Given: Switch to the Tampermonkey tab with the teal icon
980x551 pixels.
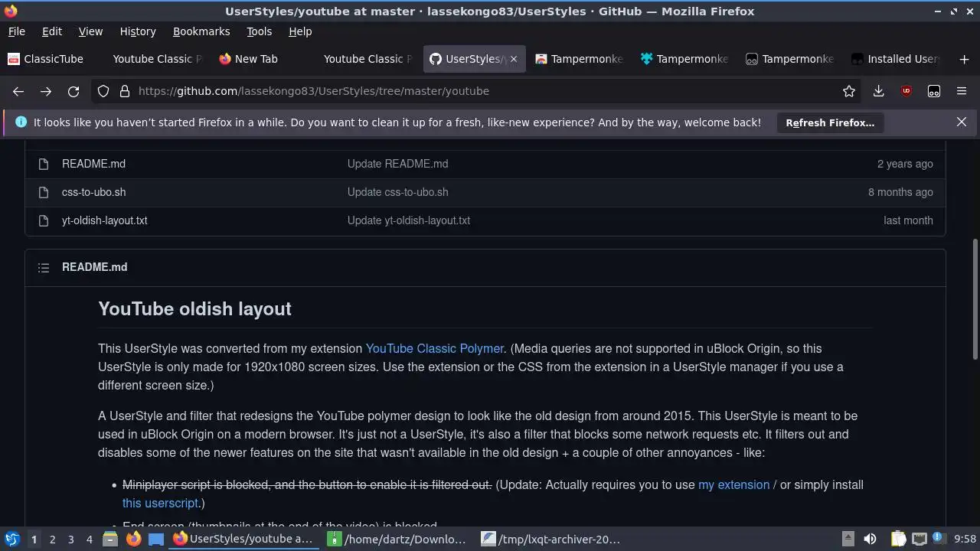Looking at the screenshot, I should tap(684, 59).
